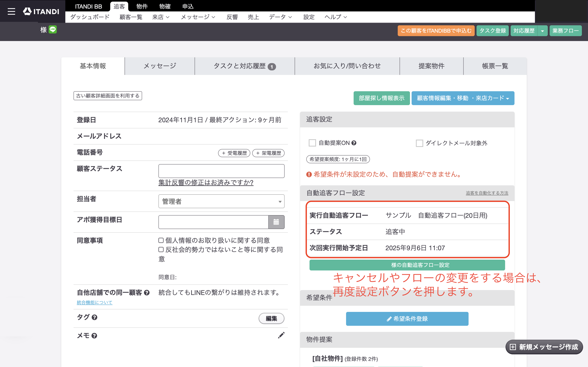The height and width of the screenshot is (367, 588).
Task: Click the アポ獲得目標日 date field
Action: coord(213,222)
